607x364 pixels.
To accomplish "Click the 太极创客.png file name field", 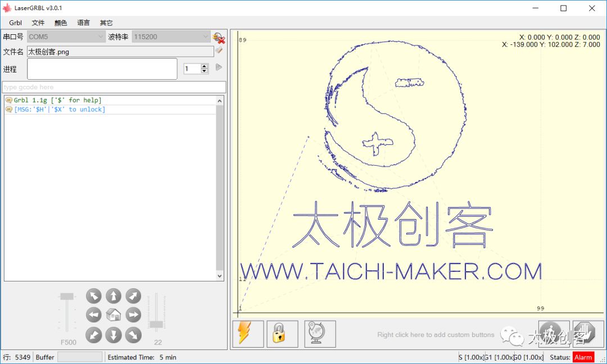I will click(x=120, y=52).
